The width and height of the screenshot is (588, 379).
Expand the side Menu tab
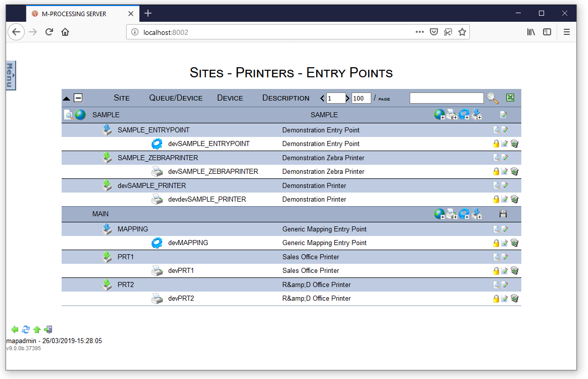click(11, 76)
